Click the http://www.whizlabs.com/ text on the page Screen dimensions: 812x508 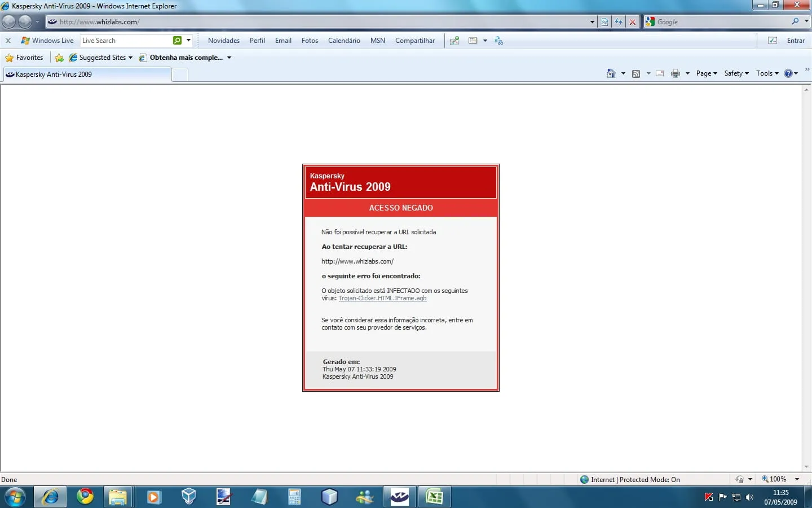(358, 261)
